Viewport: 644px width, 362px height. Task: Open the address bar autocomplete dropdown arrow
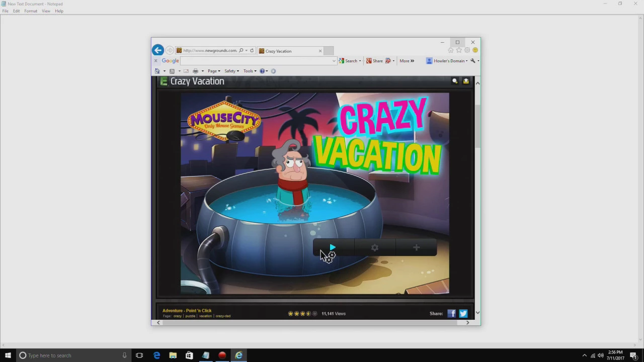(x=246, y=51)
